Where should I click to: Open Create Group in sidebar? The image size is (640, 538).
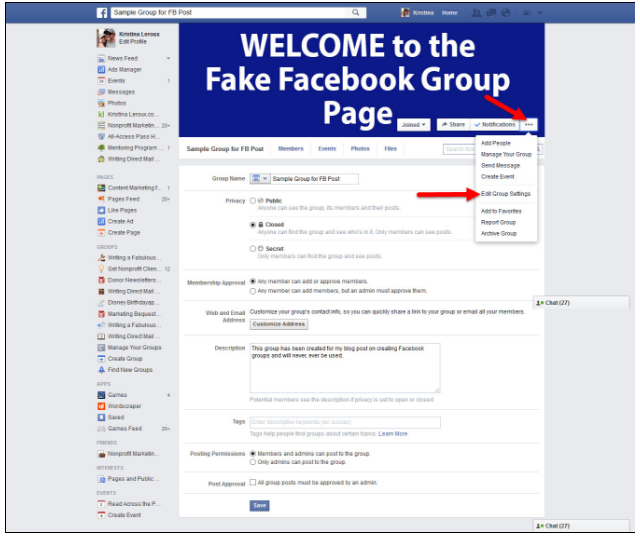tap(125, 358)
